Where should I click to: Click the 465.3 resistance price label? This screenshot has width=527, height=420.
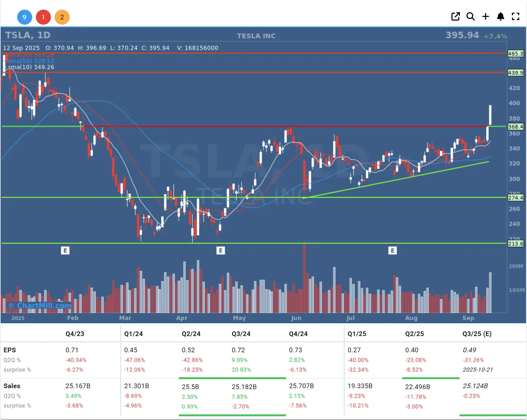[x=515, y=54]
